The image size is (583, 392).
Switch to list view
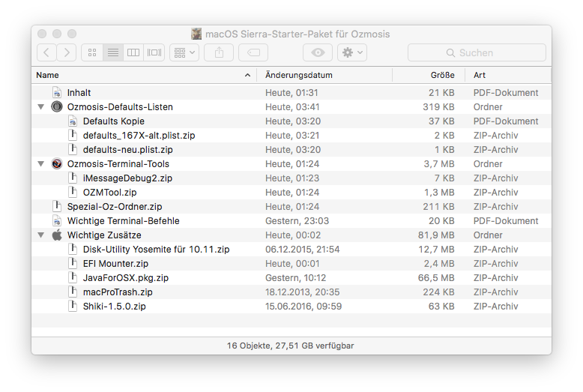point(113,52)
